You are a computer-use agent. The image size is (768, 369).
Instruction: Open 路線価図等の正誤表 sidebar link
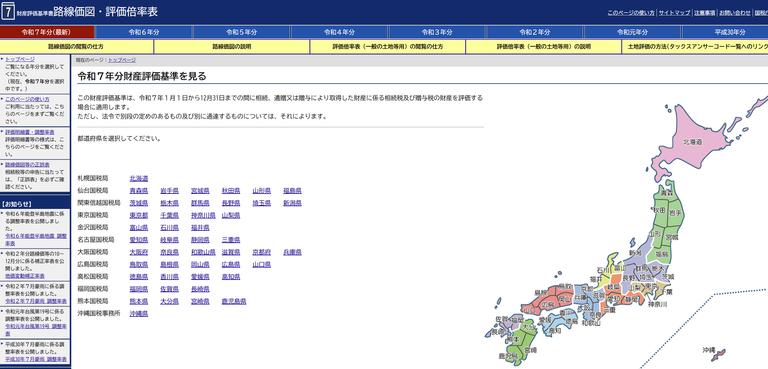(x=27, y=165)
